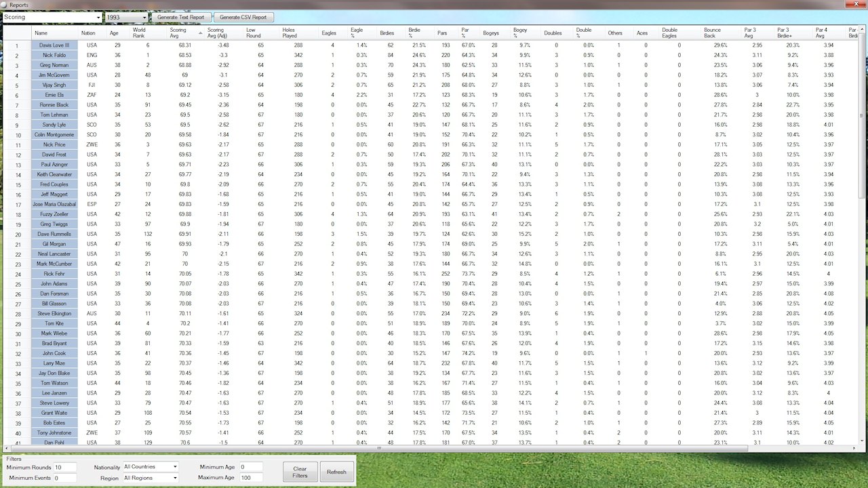Image resolution: width=868 pixels, height=488 pixels.
Task: Focus the Maximum Age input field
Action: (x=251, y=478)
